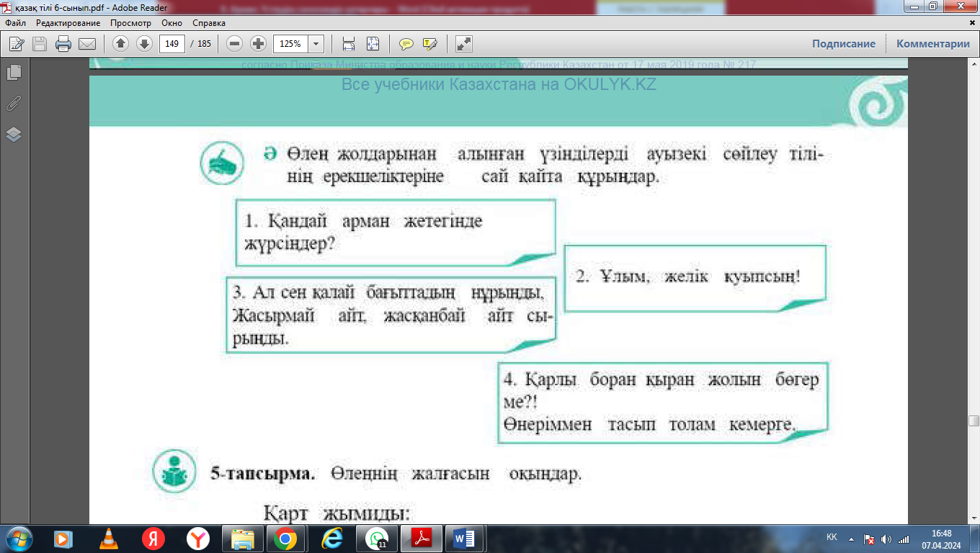The image size is (980, 553).
Task: Open the red Yandex taskbar icon
Action: (x=153, y=539)
